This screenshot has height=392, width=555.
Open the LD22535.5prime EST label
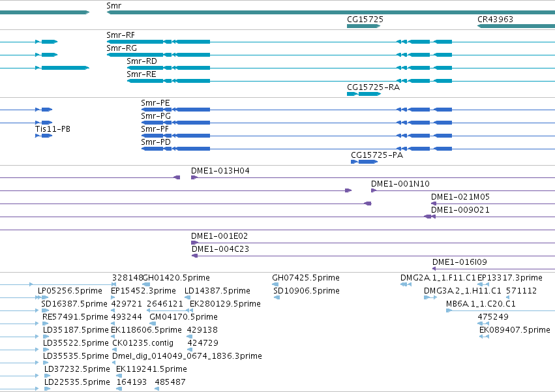[77, 383]
